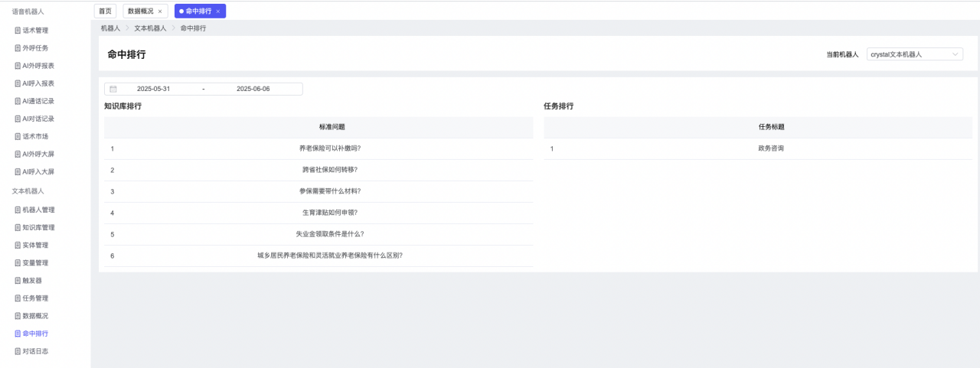
Task: Click the icon beside 触发器 menu item
Action: click(18, 281)
